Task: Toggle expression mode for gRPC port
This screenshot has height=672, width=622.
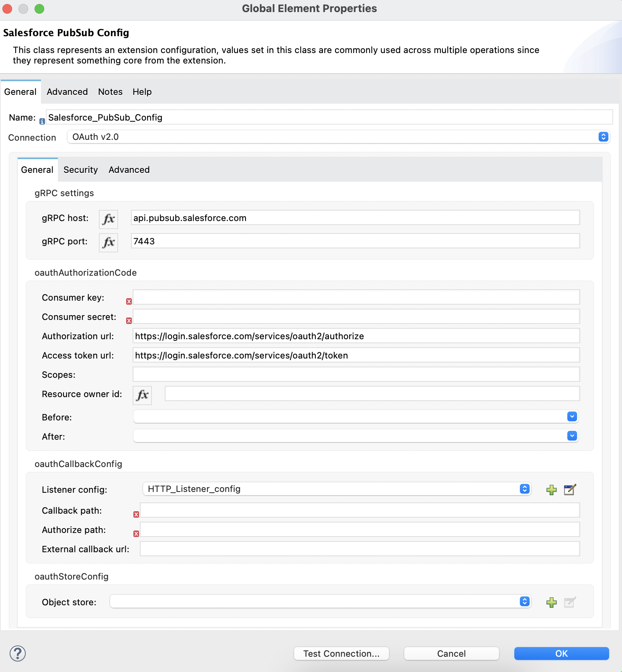Action: 108,242
